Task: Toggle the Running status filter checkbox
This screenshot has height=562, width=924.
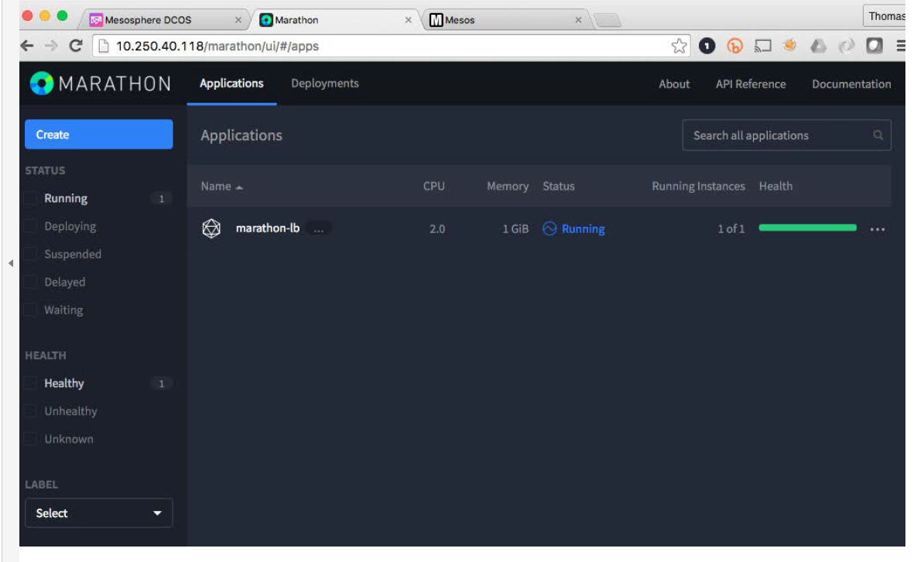Action: click(31, 198)
